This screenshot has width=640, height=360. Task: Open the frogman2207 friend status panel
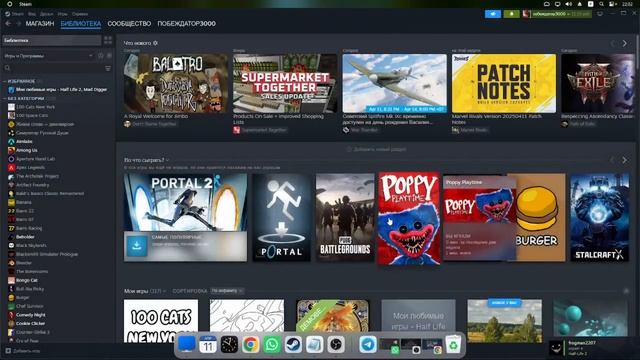click(x=592, y=348)
